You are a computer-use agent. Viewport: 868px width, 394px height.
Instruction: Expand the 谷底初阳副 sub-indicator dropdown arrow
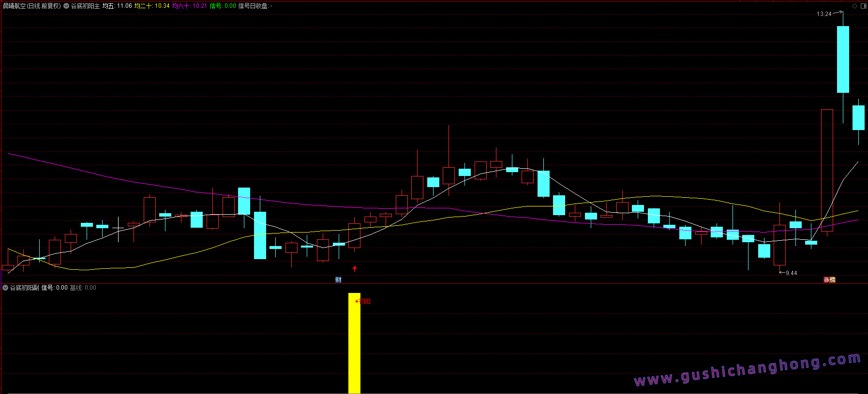pos(5,288)
